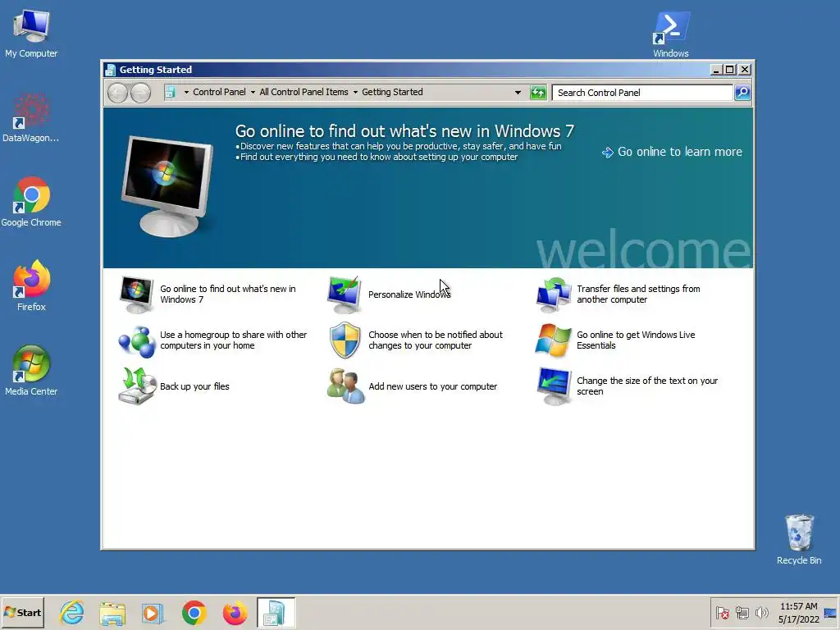Click the homegroup spheres icon
Screen dimensions: 840x630
(x=137, y=341)
